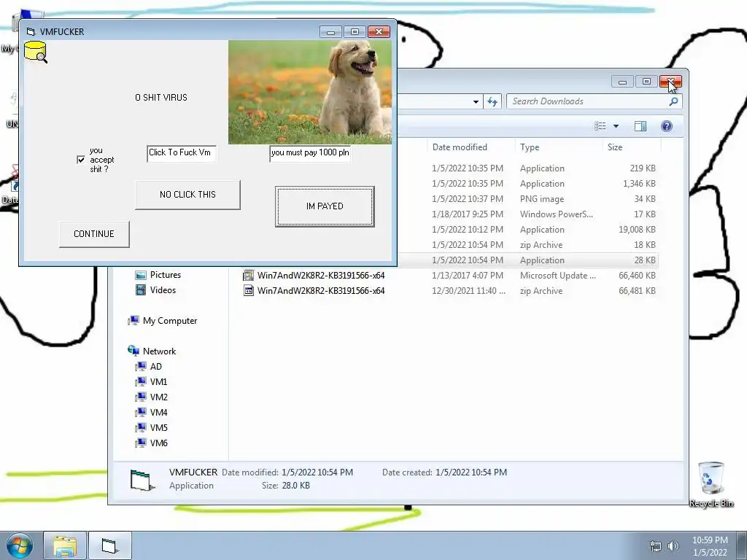The width and height of the screenshot is (747, 560).
Task: Click the Network globe icon
Action: tap(133, 351)
